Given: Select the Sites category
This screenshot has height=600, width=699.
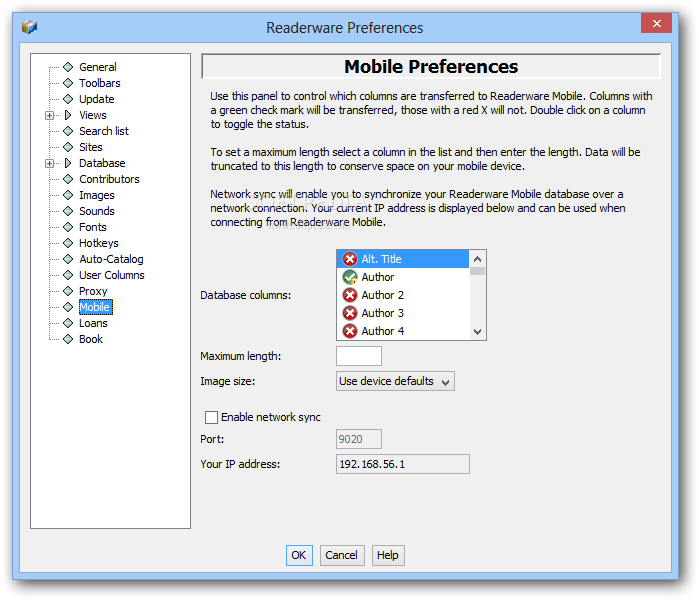Looking at the screenshot, I should pos(90,147).
